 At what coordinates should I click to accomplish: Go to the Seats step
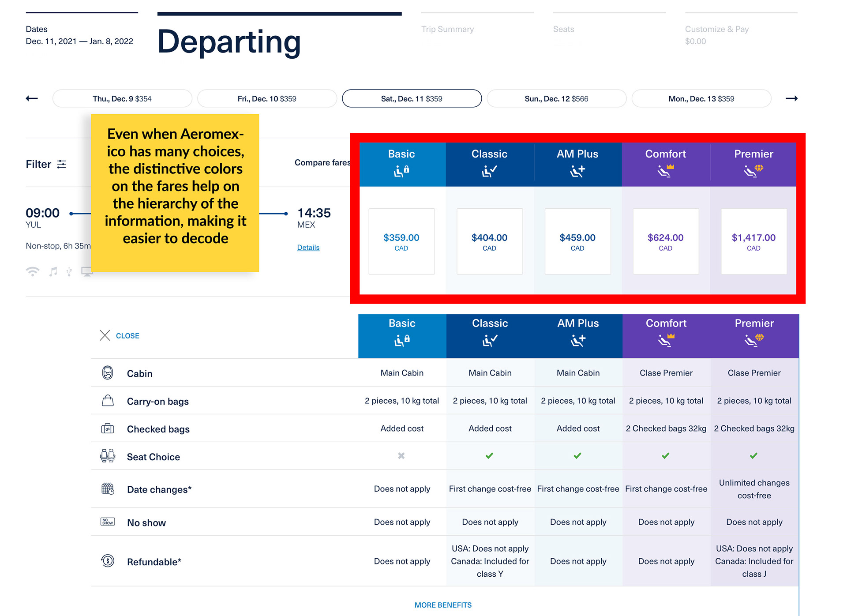pyautogui.click(x=563, y=29)
